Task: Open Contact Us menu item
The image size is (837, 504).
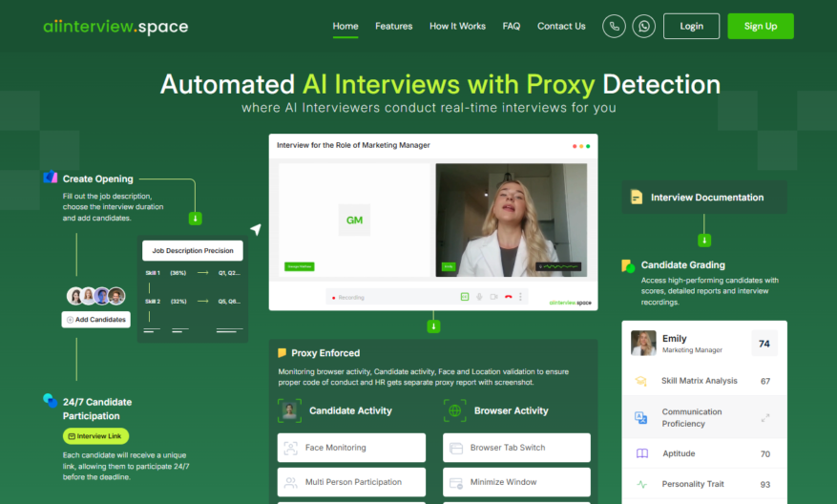Action: (x=561, y=26)
